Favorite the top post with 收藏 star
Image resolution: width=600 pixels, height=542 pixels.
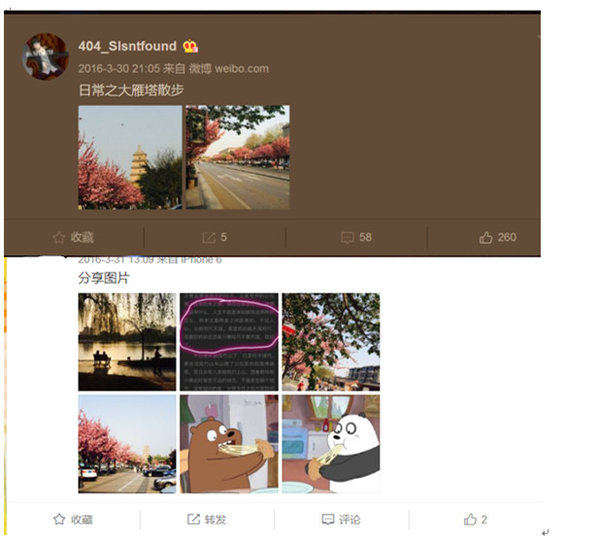[x=73, y=237]
